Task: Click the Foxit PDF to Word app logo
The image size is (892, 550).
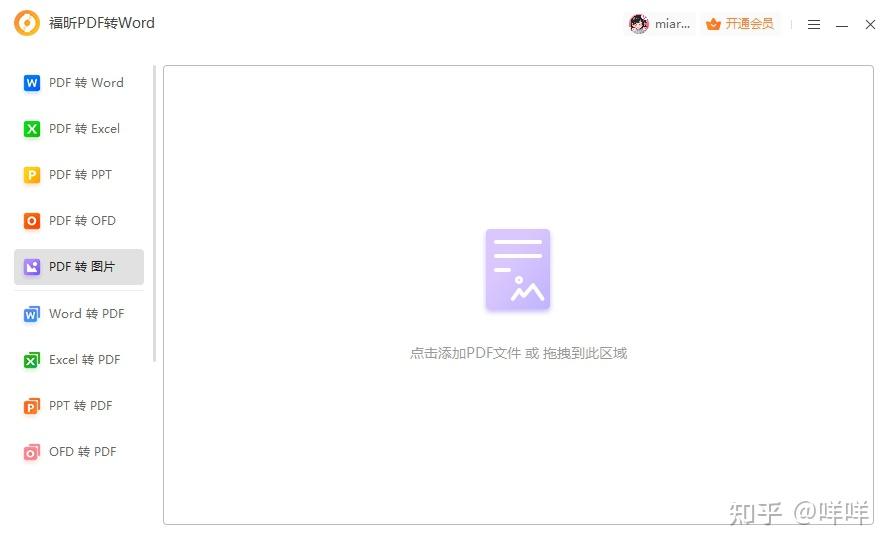Action: pos(27,23)
